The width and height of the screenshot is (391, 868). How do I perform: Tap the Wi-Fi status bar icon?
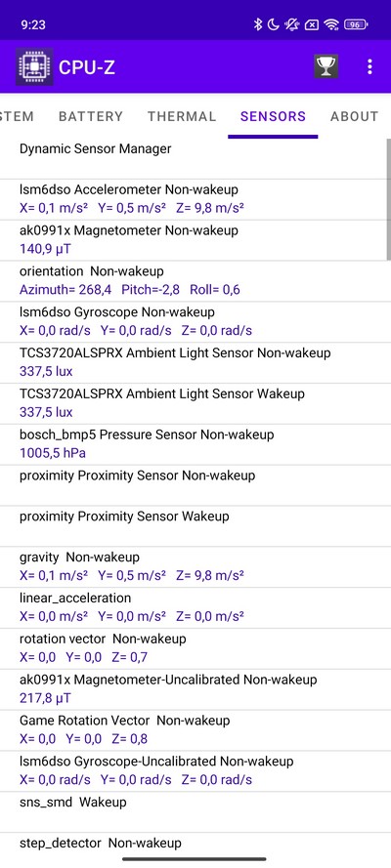tap(331, 24)
